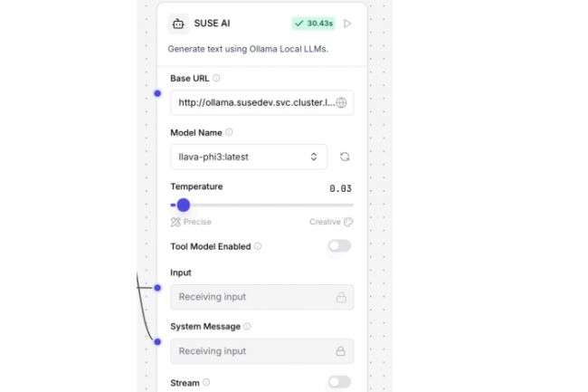Click the 30.43s build status badge

click(313, 24)
